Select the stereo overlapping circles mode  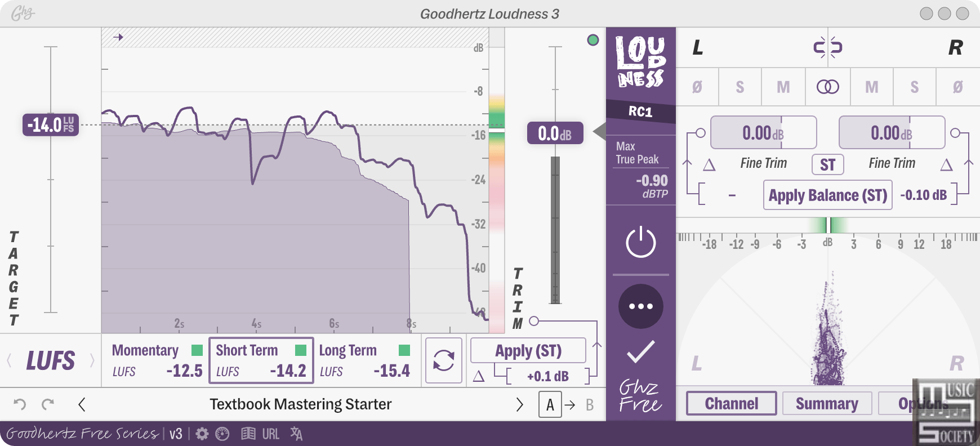point(827,87)
